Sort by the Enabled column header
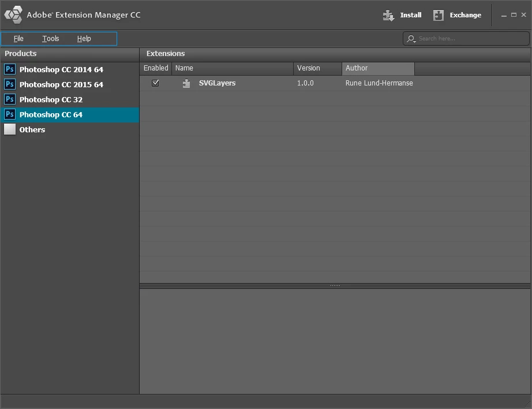Image resolution: width=532 pixels, height=409 pixels. (156, 68)
